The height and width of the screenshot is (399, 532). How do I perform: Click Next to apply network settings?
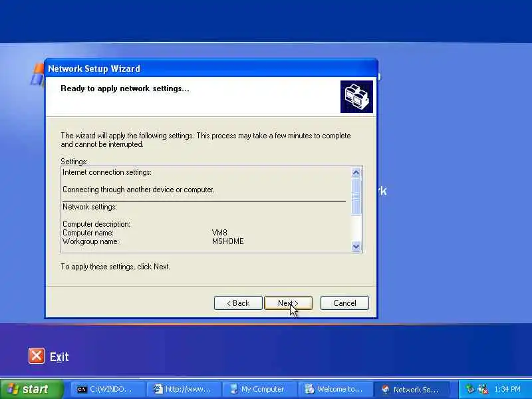(288, 303)
